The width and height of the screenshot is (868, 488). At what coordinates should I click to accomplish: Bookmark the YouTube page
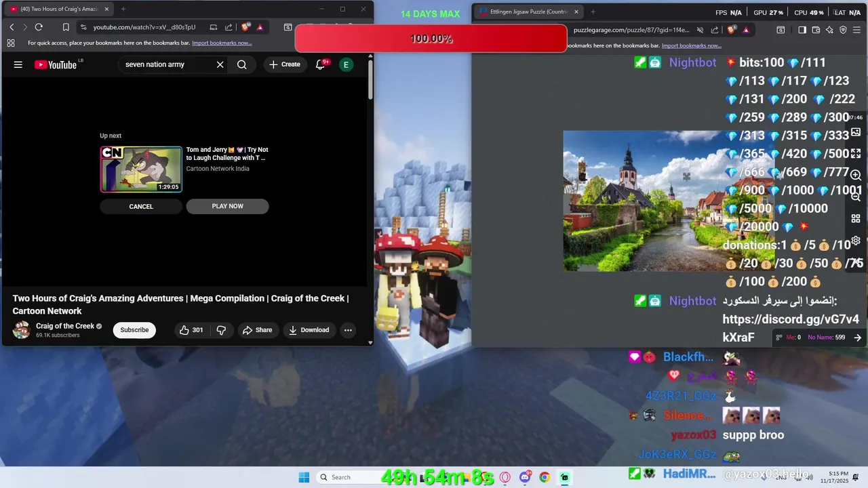(x=66, y=27)
